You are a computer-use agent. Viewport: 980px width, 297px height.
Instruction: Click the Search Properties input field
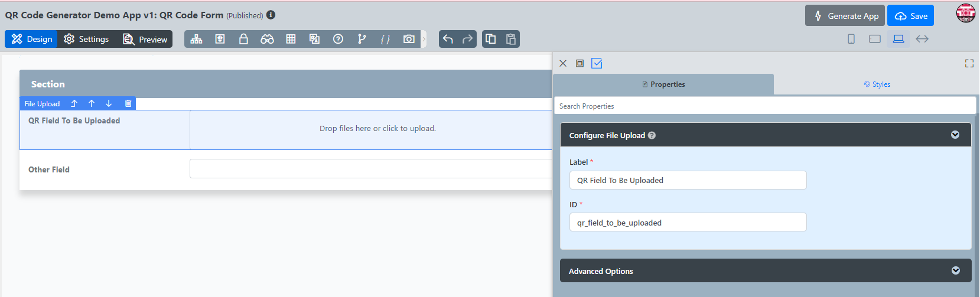[x=764, y=106]
